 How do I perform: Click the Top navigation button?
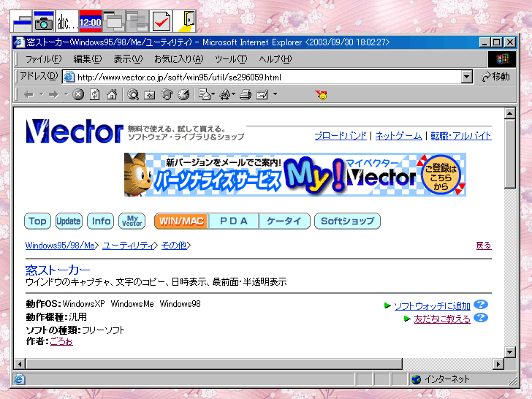point(37,221)
